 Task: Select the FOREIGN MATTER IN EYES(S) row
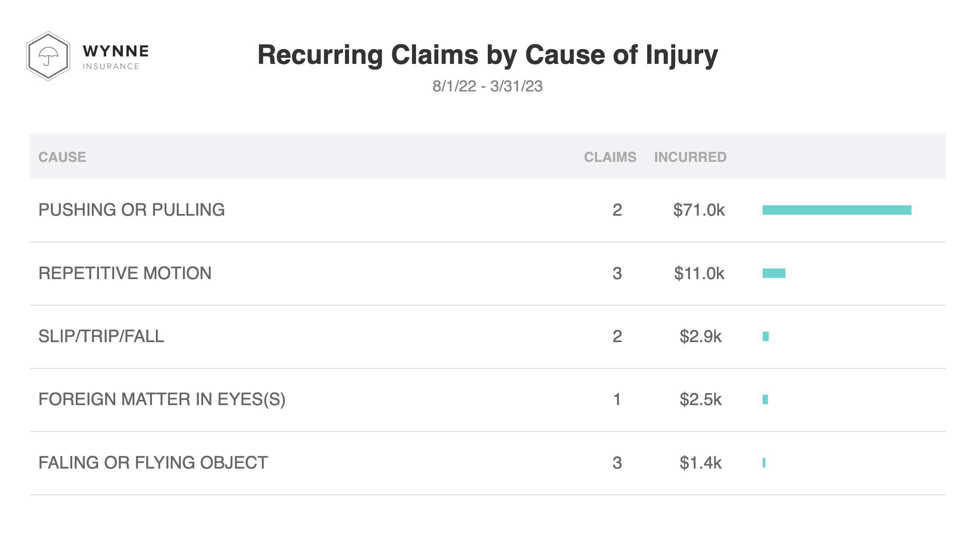[x=487, y=399]
